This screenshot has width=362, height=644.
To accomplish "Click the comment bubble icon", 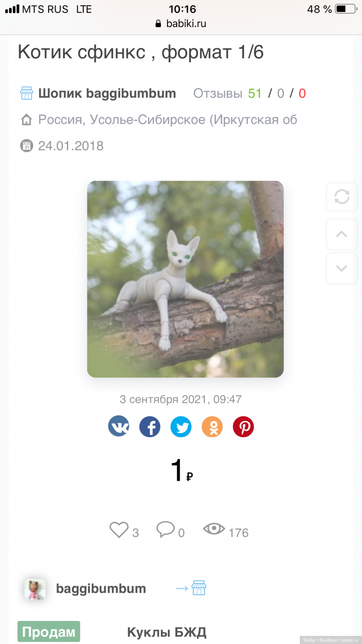I will (165, 529).
